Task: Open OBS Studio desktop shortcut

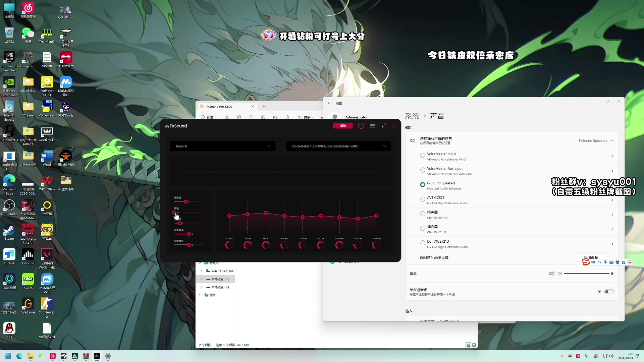Action: [9, 207]
